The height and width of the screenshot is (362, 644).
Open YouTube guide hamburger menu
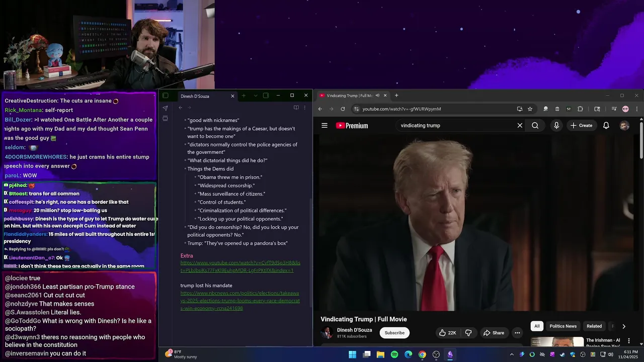pos(325,126)
